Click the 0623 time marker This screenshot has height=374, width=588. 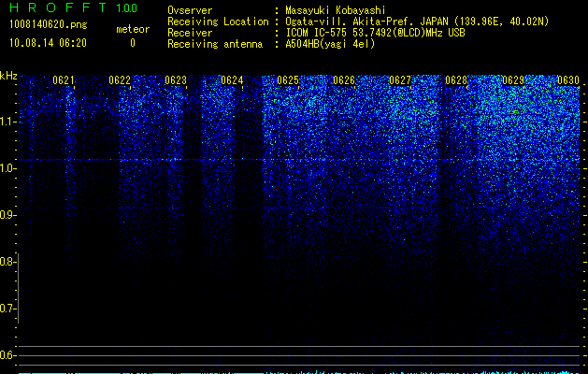(x=176, y=80)
